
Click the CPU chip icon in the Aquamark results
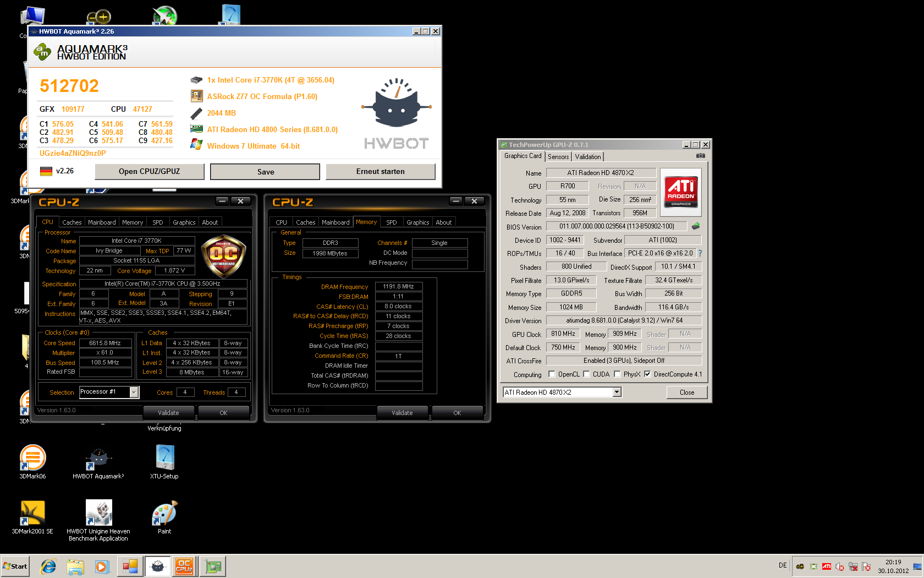(196, 80)
